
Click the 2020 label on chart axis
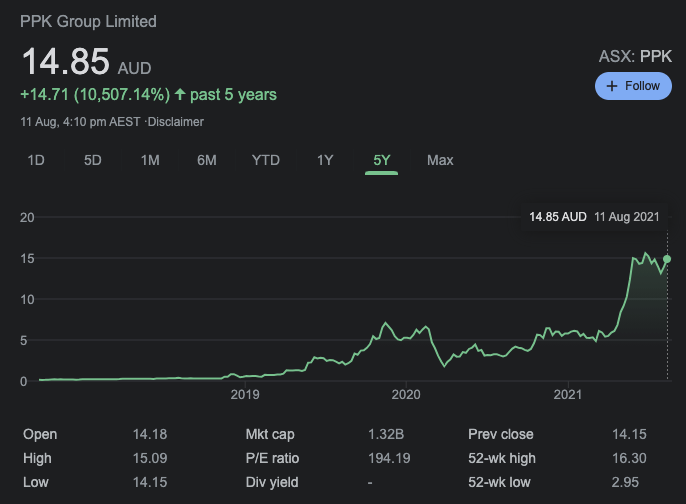406,395
